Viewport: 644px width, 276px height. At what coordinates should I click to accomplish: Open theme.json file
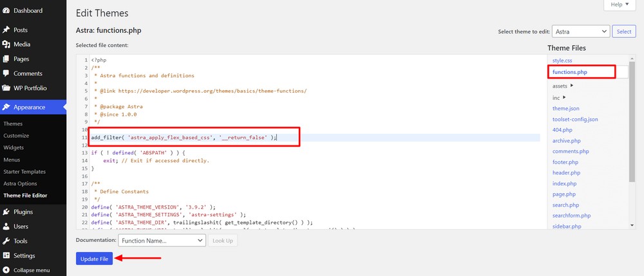pos(566,109)
